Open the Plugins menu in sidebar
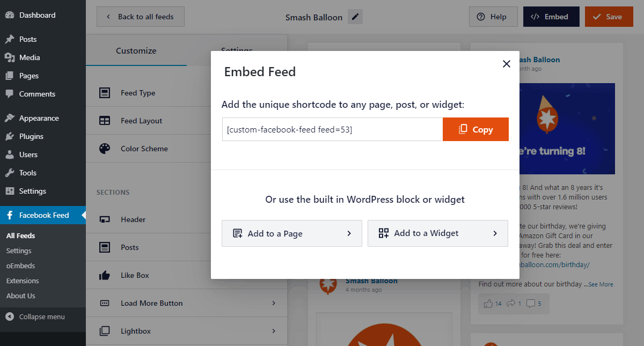 [31, 136]
